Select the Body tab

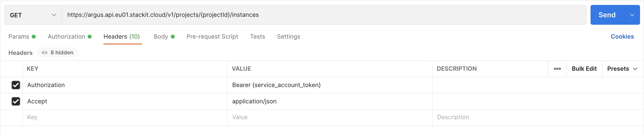tap(161, 37)
